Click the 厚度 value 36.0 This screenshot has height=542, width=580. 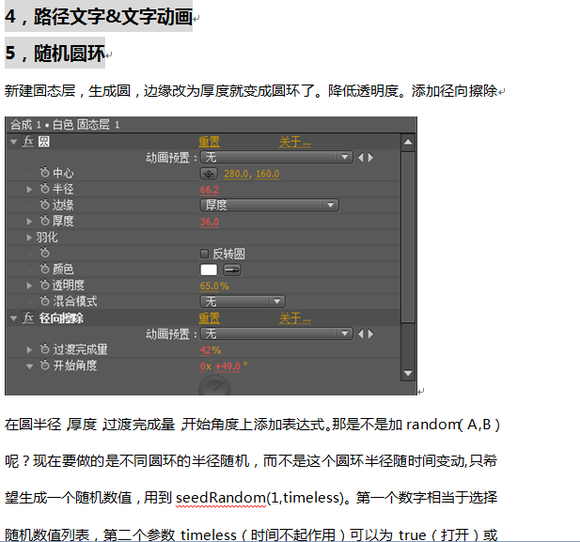[209, 222]
